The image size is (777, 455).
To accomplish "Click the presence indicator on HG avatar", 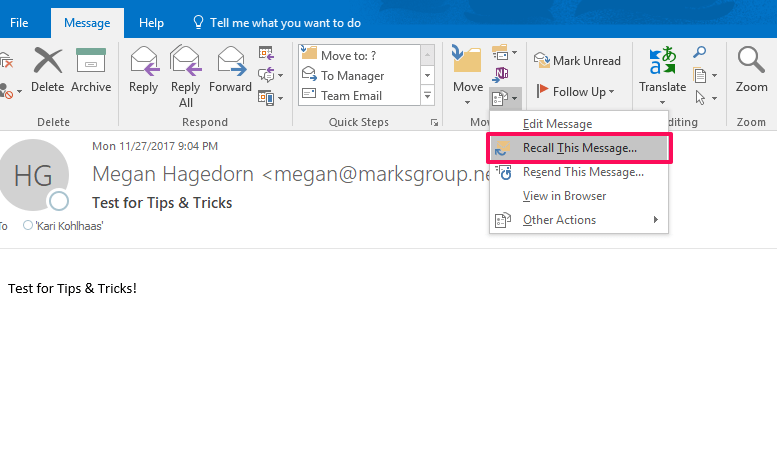I will click(59, 201).
